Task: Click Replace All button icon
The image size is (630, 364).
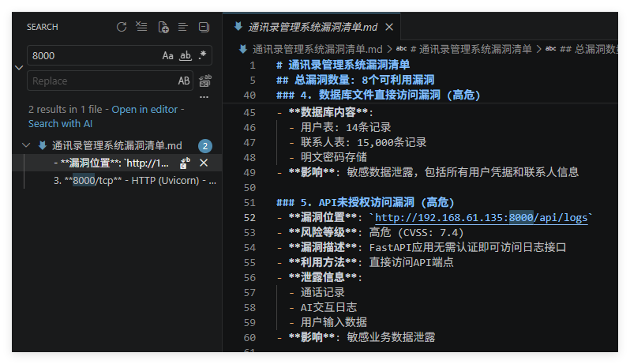Action: 205,81
